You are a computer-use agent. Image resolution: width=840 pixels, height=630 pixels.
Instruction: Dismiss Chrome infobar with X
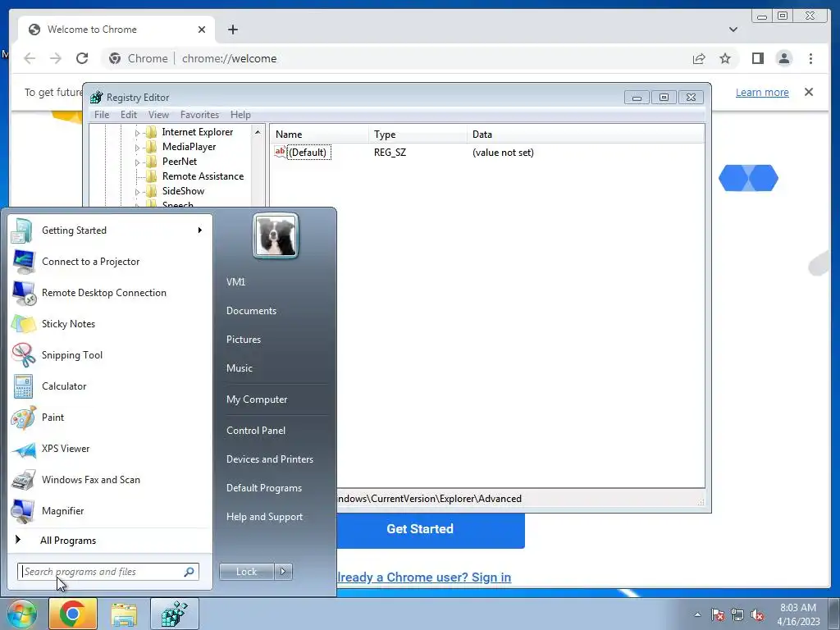(808, 92)
